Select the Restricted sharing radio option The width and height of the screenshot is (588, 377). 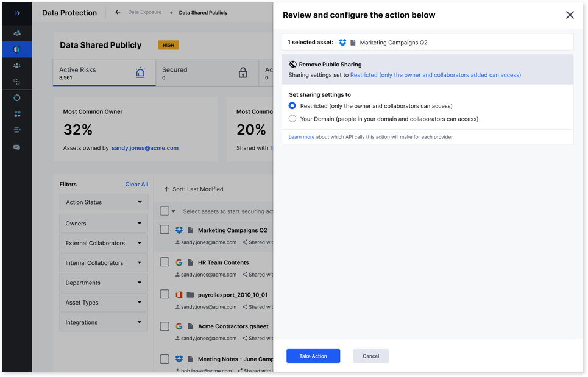point(292,106)
